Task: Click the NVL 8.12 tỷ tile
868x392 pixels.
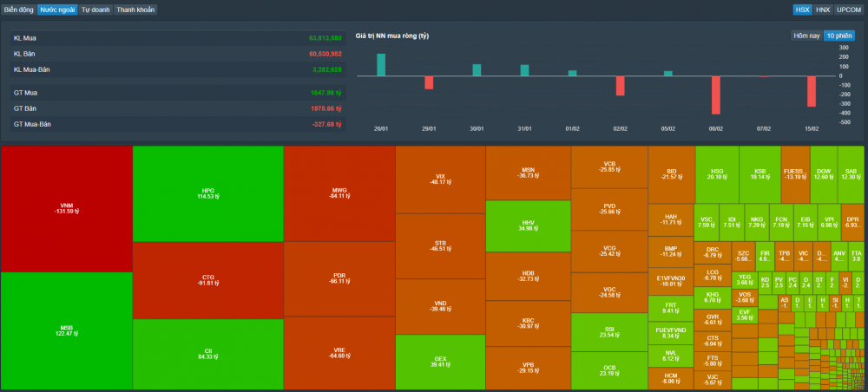Action: coord(670,356)
